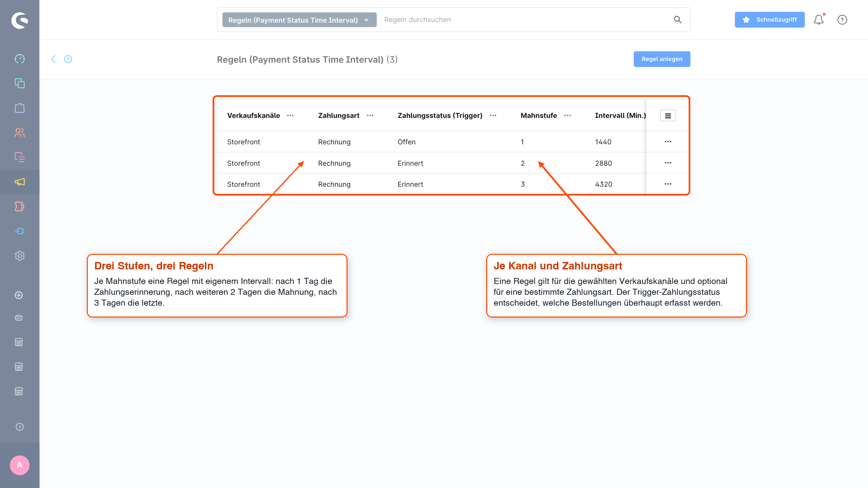Viewport: 868px width, 488px height.
Task: Click the add sales channel plus icon
Action: pyautogui.click(x=19, y=295)
